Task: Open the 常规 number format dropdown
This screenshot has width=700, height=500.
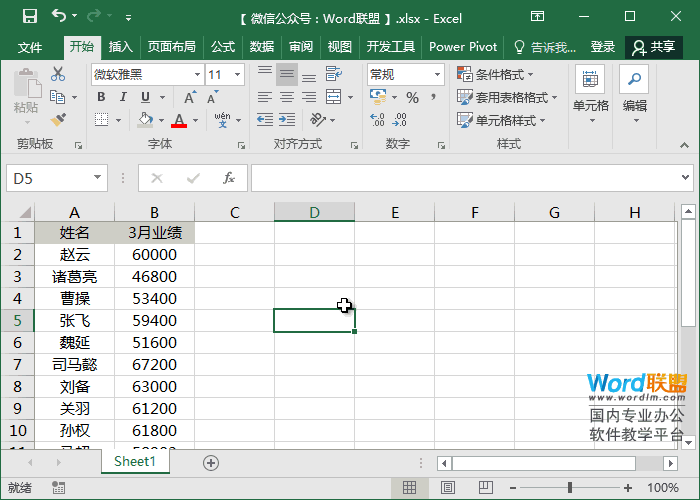Action: click(x=437, y=75)
